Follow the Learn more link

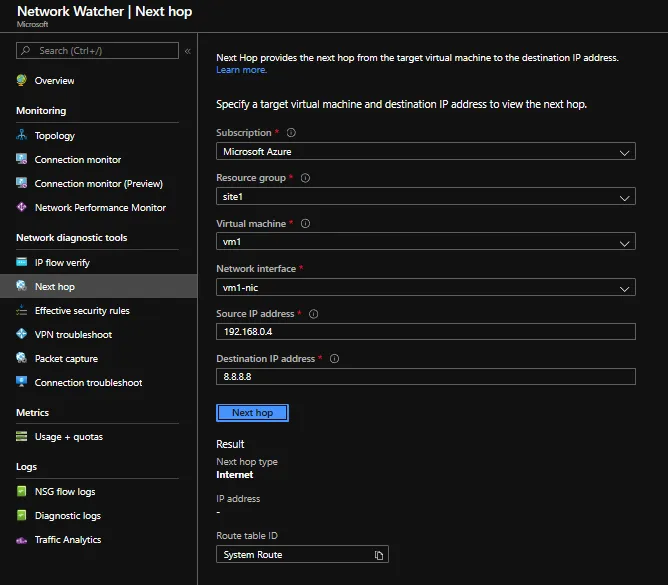pos(241,70)
